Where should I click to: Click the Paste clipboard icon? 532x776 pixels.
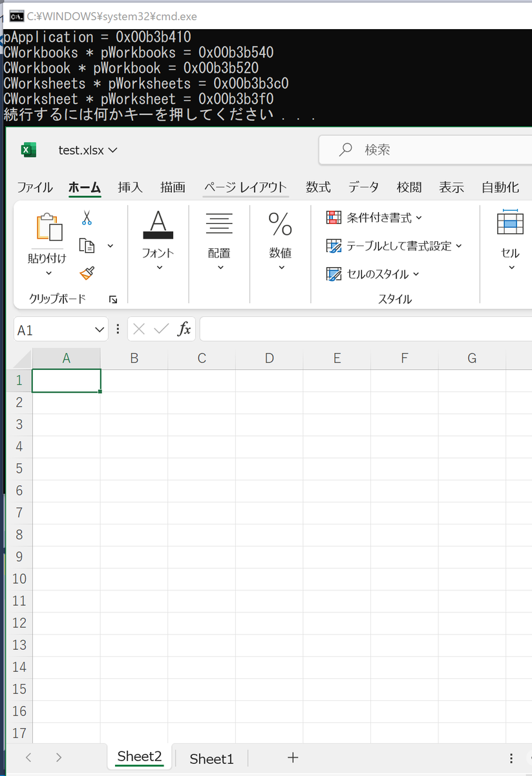click(x=50, y=228)
